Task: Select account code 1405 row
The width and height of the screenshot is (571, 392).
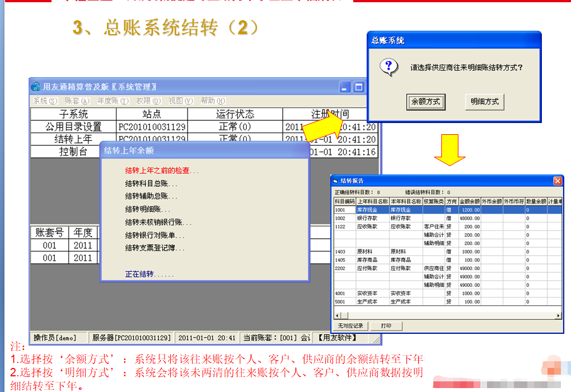Action: click(447, 260)
